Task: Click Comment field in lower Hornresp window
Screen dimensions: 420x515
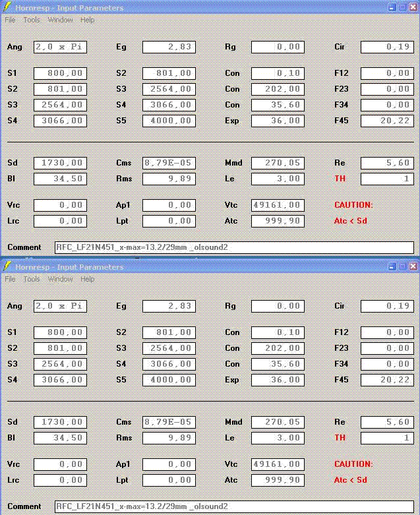Action: click(x=234, y=506)
